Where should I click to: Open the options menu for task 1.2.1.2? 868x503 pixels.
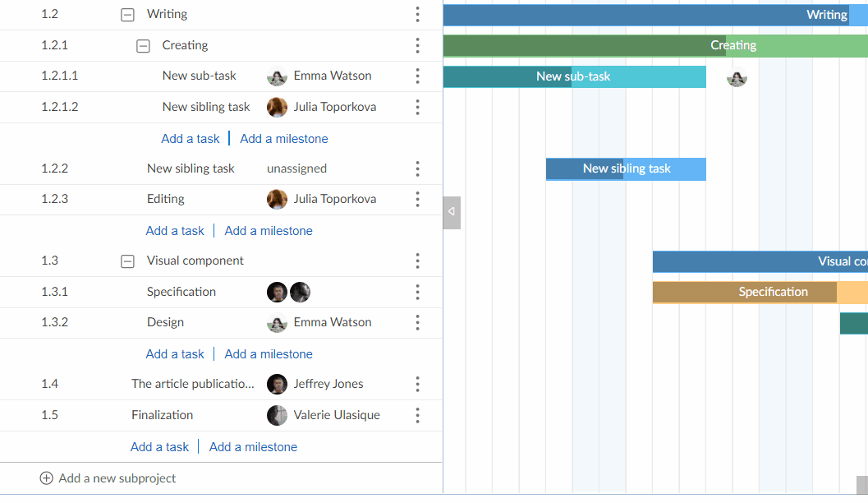[417, 107]
